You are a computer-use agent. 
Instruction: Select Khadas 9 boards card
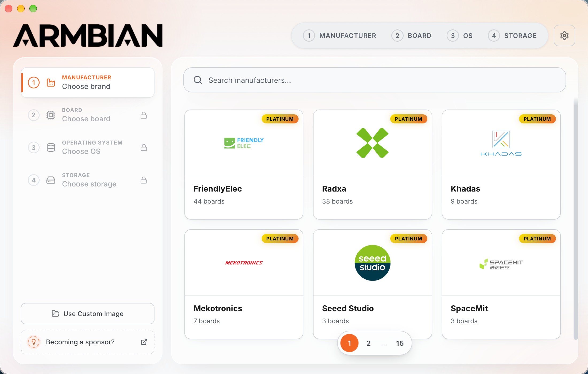tap(501, 165)
